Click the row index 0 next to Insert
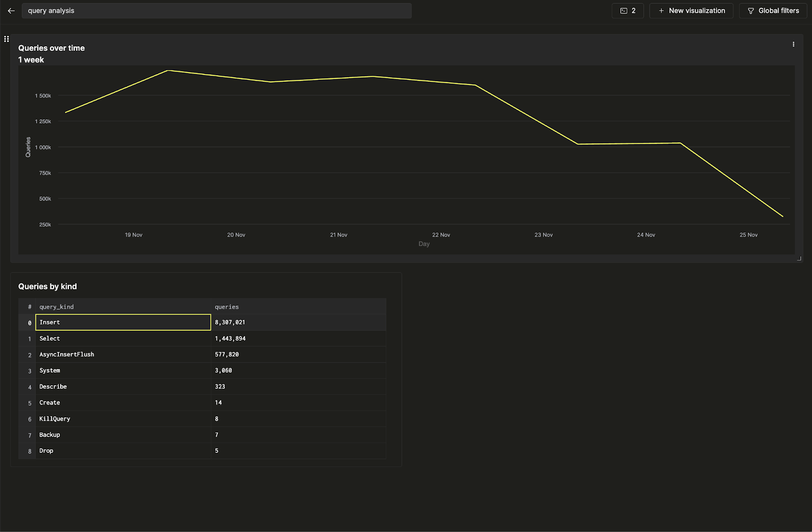The image size is (812, 532). point(29,322)
